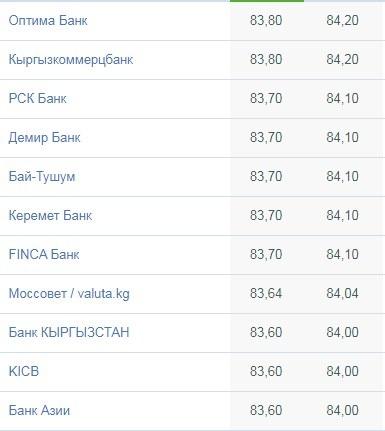Viewport: 385px width, 431px height.
Task: Click Кыргызкоммерцбанк sell rate 84,20
Action: pyautogui.click(x=342, y=60)
